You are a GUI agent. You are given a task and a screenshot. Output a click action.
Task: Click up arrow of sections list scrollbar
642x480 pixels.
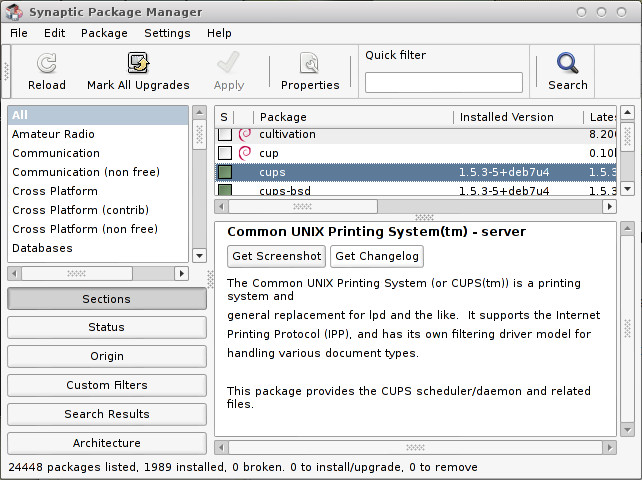click(199, 112)
